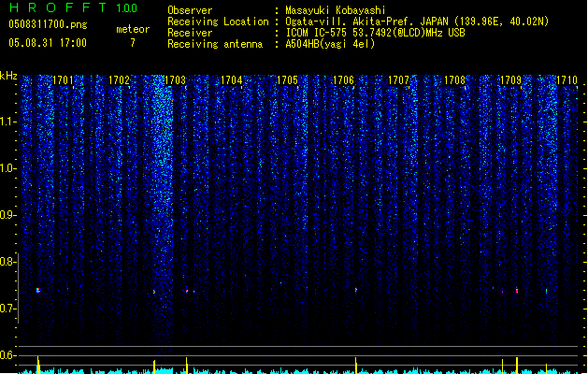Click the 0.6 frequency axis label
The image size is (588, 374).
click(7, 355)
